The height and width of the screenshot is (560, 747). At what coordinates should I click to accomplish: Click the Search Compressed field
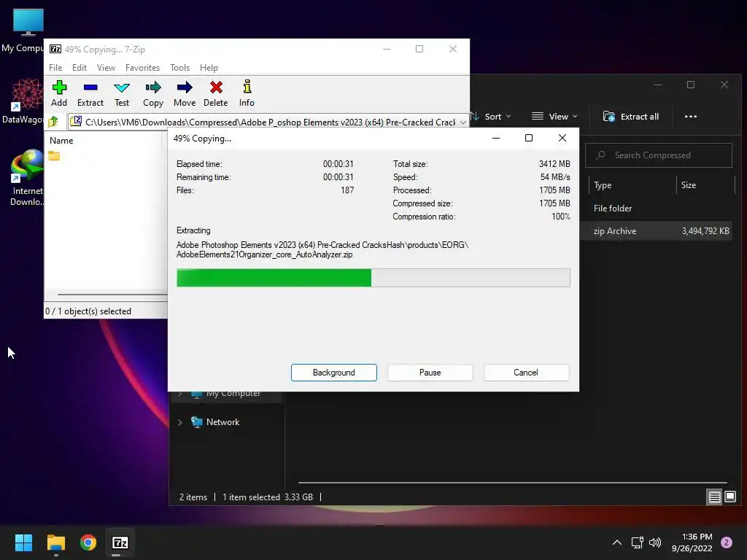point(659,155)
